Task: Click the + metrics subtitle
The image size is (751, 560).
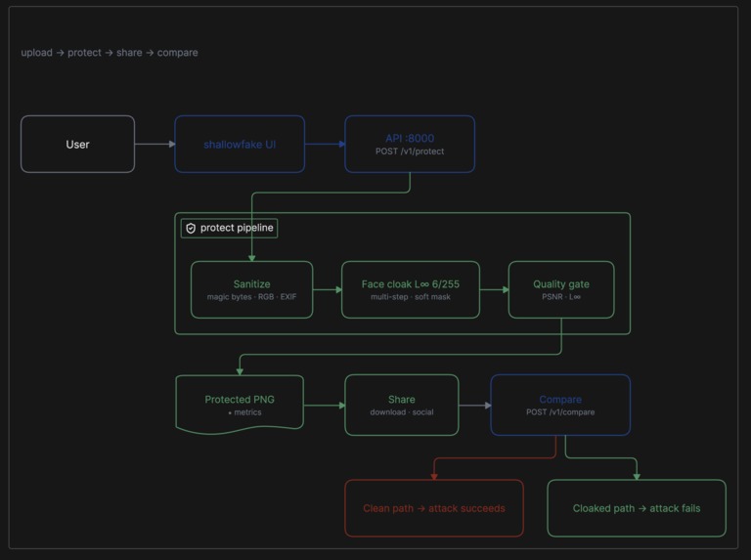Action: tap(244, 412)
